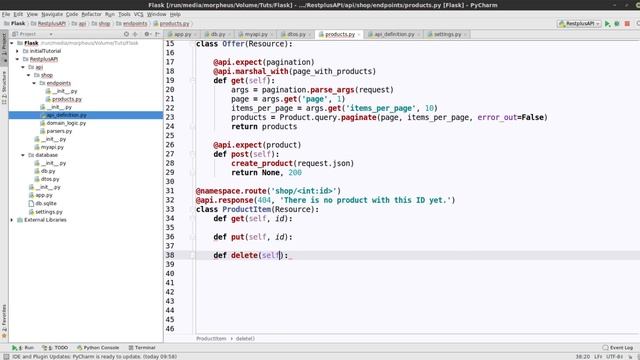Open the RestplusAPI run configuration dropdown
The width and height of the screenshot is (640, 360).
[579, 24]
